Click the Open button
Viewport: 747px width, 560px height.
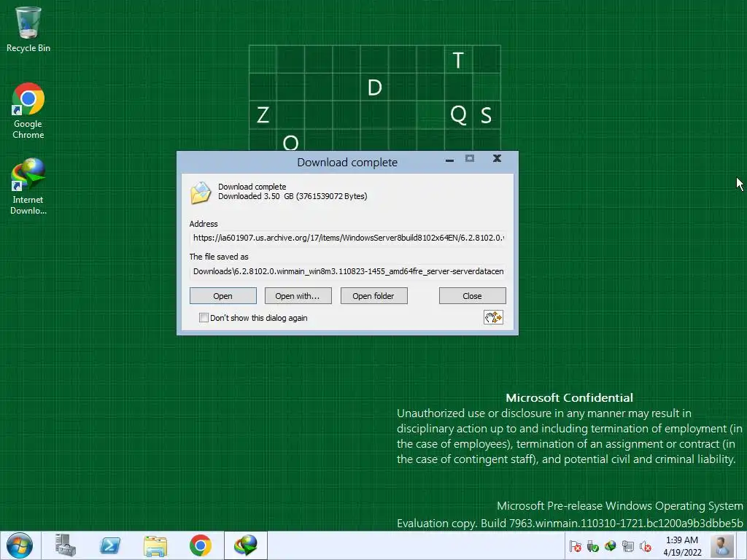point(223,296)
